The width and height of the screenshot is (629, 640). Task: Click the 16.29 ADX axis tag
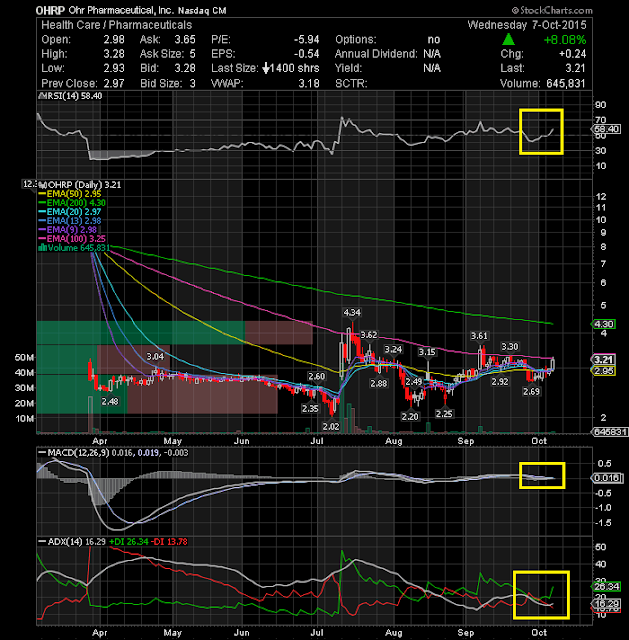[x=607, y=603]
